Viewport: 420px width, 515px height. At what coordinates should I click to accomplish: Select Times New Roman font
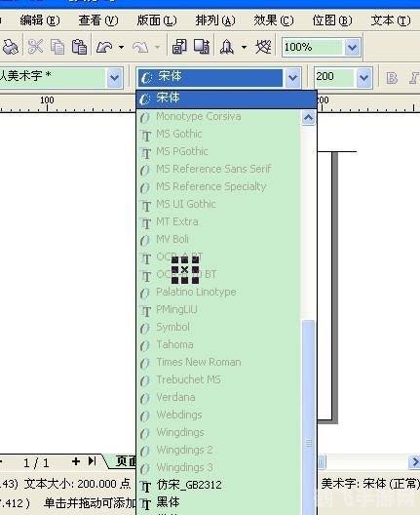coord(218,362)
